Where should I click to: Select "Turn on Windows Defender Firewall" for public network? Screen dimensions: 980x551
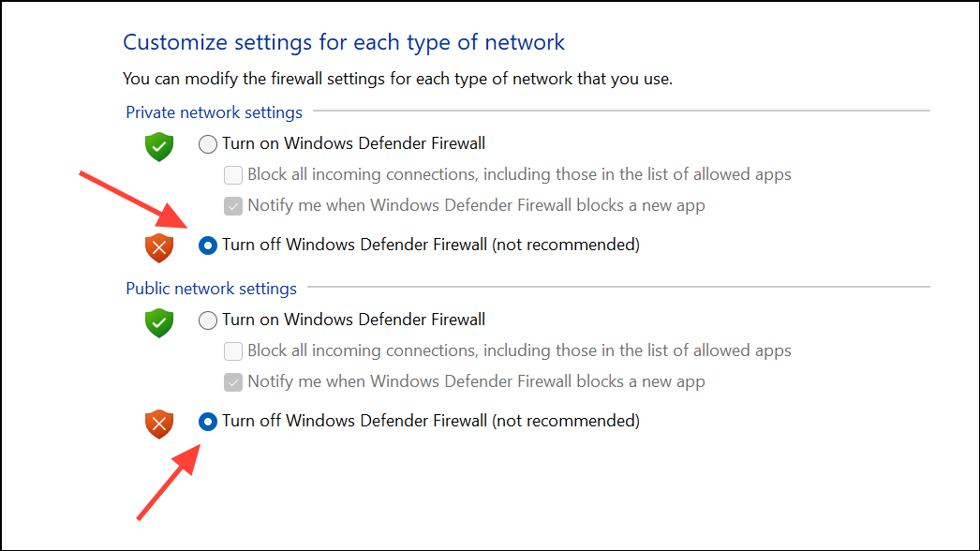[x=207, y=320]
